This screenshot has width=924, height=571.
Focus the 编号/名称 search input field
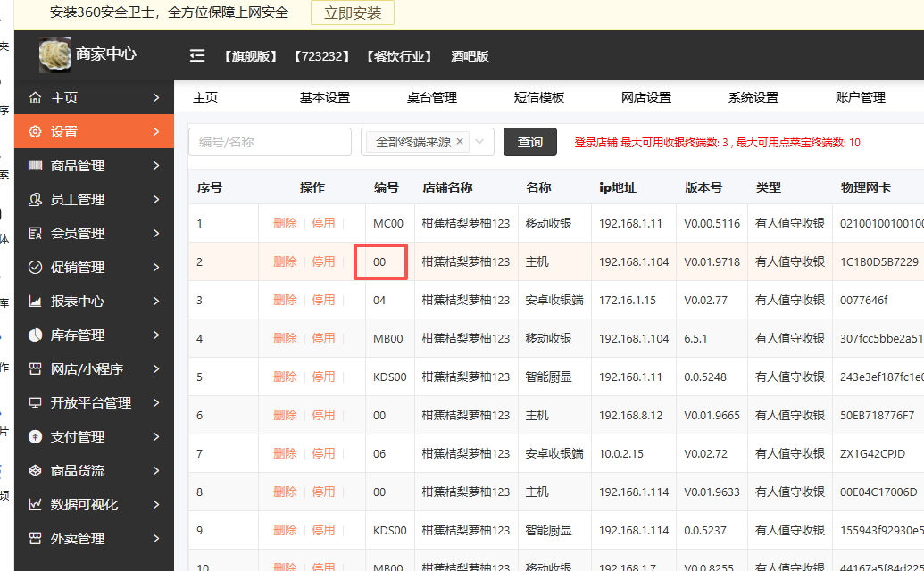(x=270, y=142)
